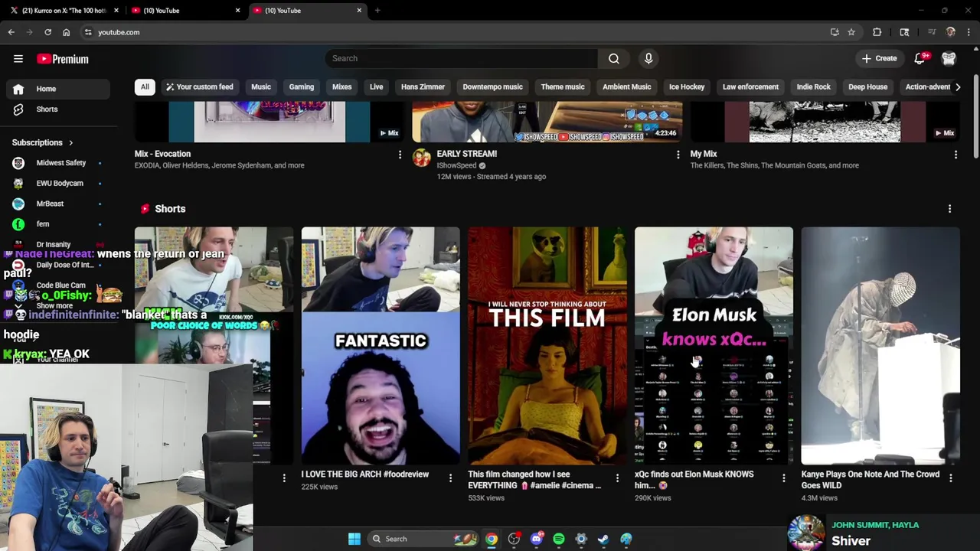Screen dimensions: 980x551
Task: Click the magnifier search button beside search field
Action: click(613, 58)
